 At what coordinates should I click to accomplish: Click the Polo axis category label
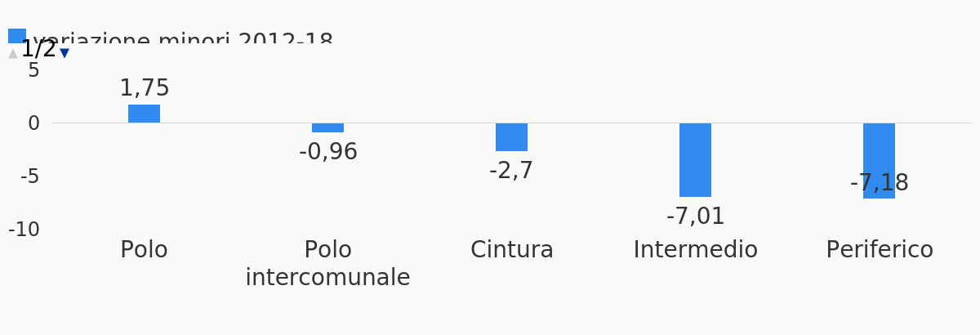(144, 250)
